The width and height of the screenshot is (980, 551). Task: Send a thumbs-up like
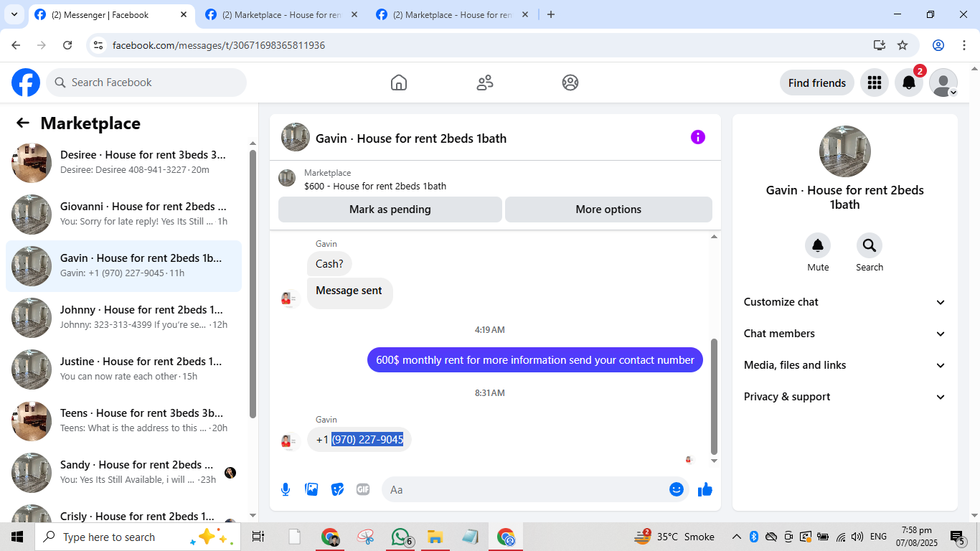coord(705,489)
